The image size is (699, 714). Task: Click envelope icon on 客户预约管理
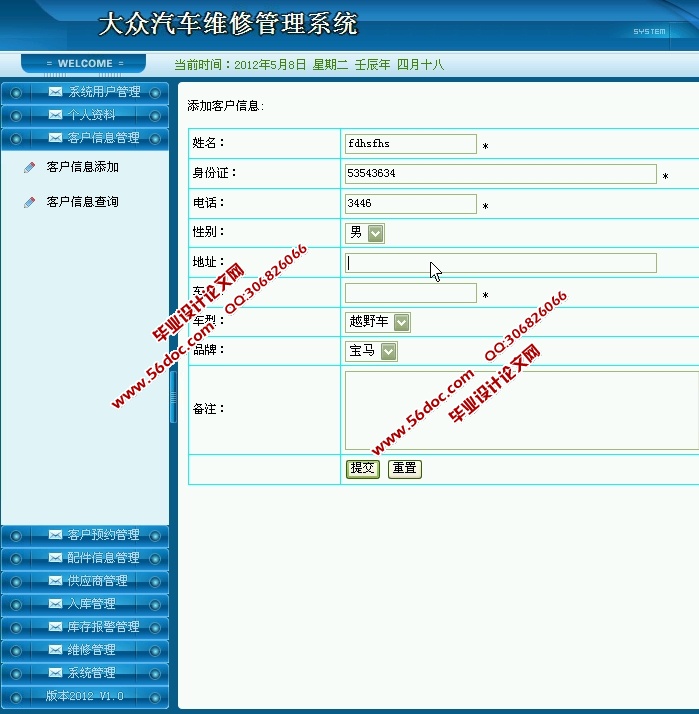tap(55, 535)
